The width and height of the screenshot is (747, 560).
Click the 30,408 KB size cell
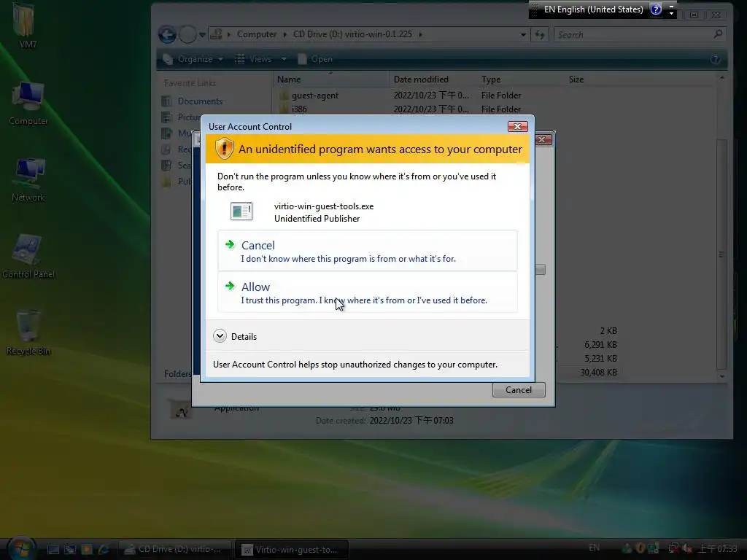point(598,373)
